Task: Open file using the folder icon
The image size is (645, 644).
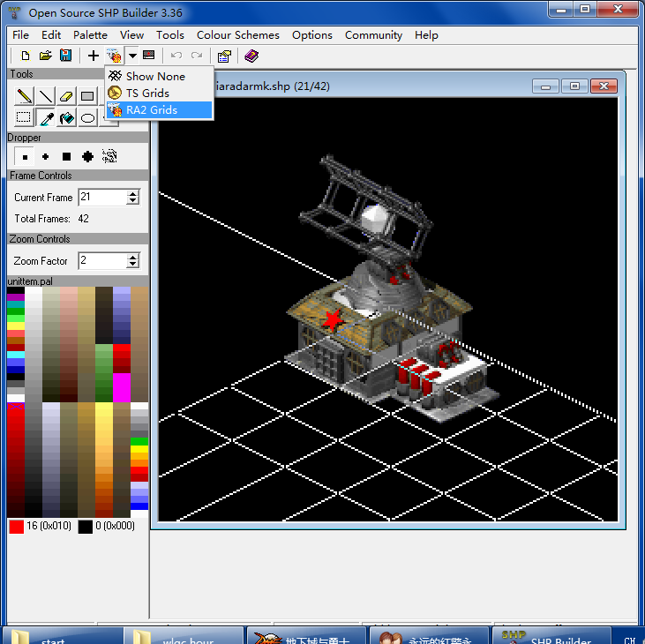Action: (x=45, y=56)
